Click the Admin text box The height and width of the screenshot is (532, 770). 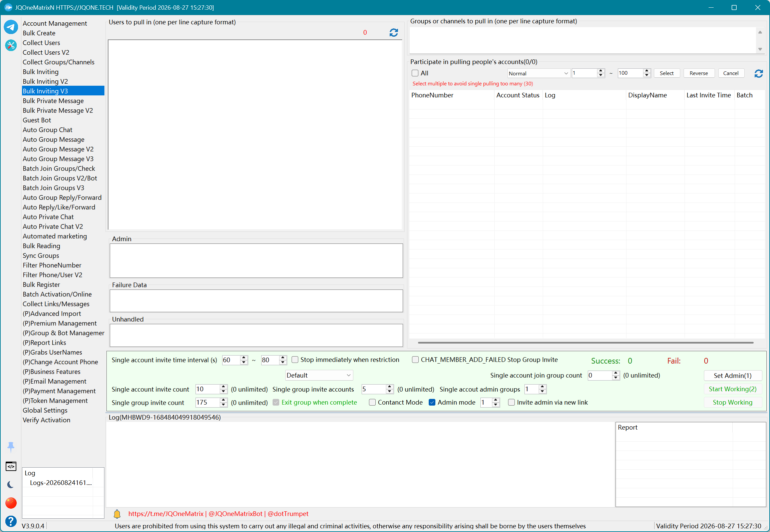(x=256, y=260)
